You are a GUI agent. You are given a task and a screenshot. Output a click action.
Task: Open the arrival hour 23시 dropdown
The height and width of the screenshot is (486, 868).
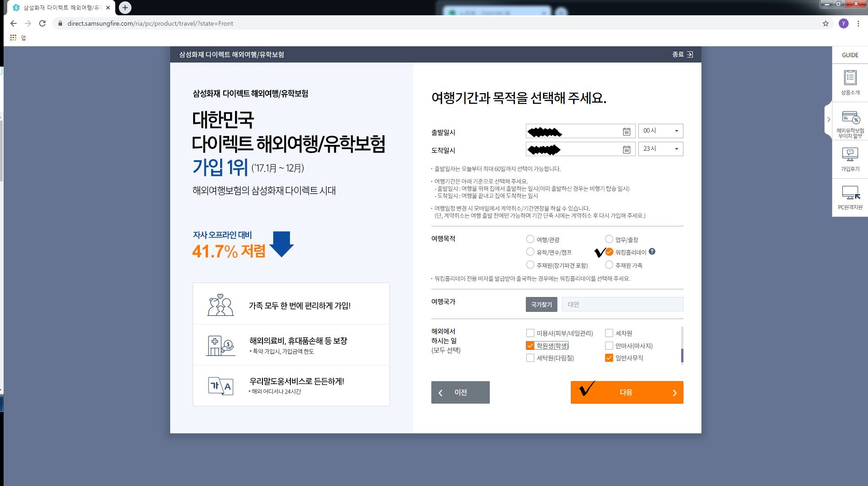point(660,149)
